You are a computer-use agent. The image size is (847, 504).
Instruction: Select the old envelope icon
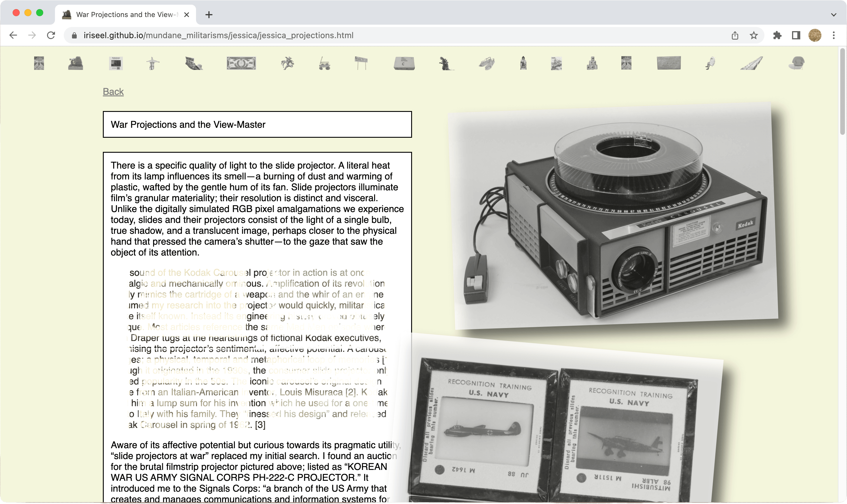pyautogui.click(x=669, y=63)
